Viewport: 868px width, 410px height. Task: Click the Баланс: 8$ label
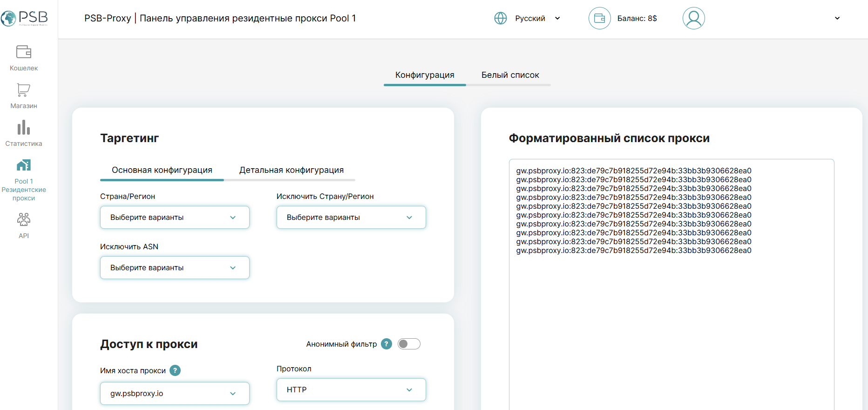(637, 18)
